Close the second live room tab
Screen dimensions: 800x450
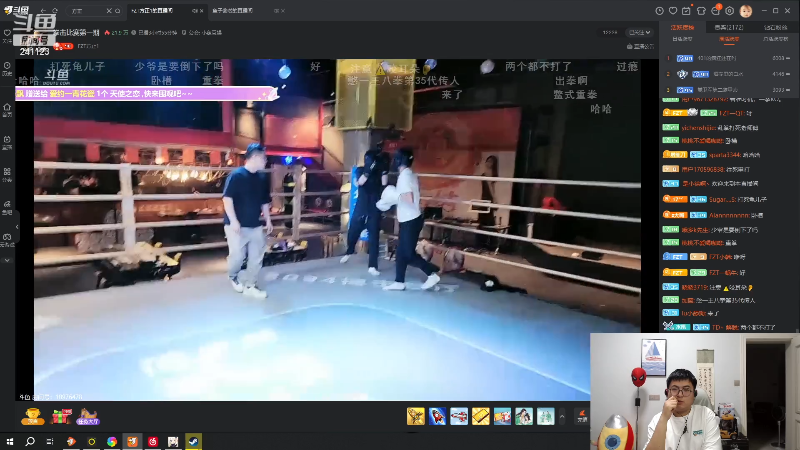pos(283,11)
